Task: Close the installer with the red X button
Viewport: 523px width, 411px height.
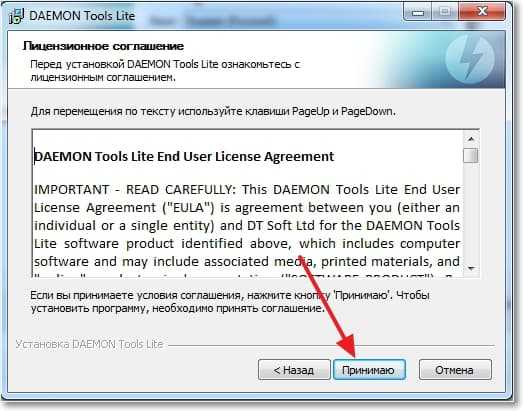Action: pyautogui.click(x=481, y=13)
